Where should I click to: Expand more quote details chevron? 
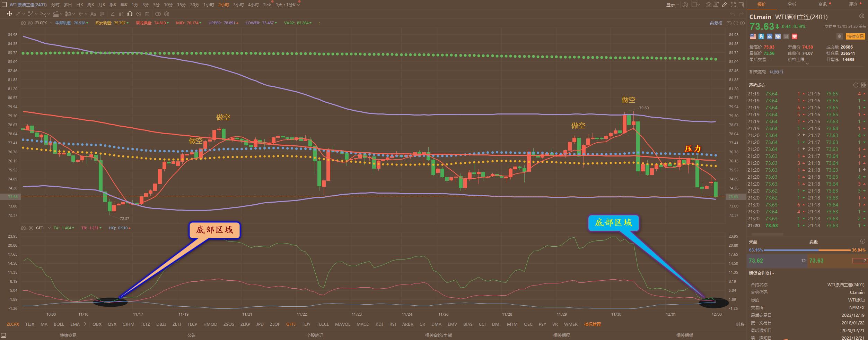[807, 64]
